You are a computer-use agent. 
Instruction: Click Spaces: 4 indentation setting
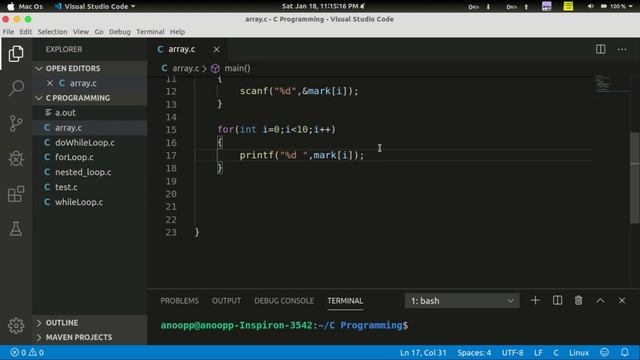pos(474,352)
